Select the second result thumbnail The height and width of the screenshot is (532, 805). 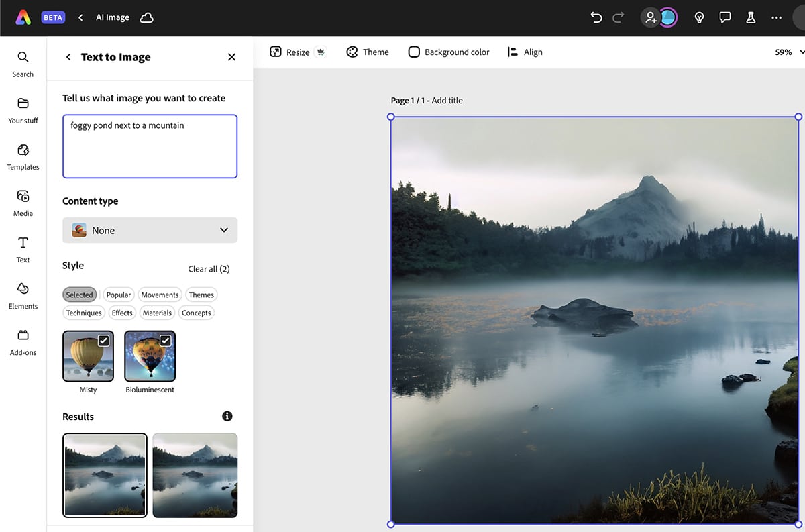[195, 475]
